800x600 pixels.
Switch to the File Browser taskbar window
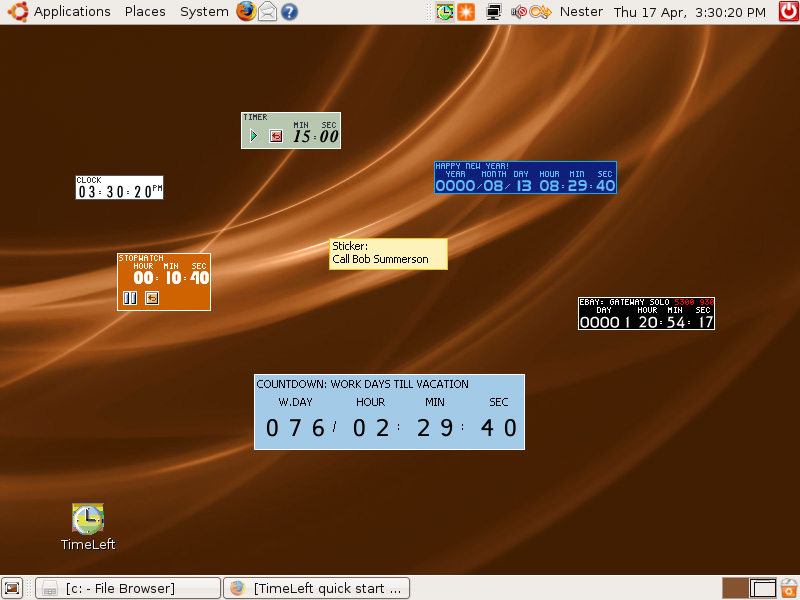pos(128,588)
